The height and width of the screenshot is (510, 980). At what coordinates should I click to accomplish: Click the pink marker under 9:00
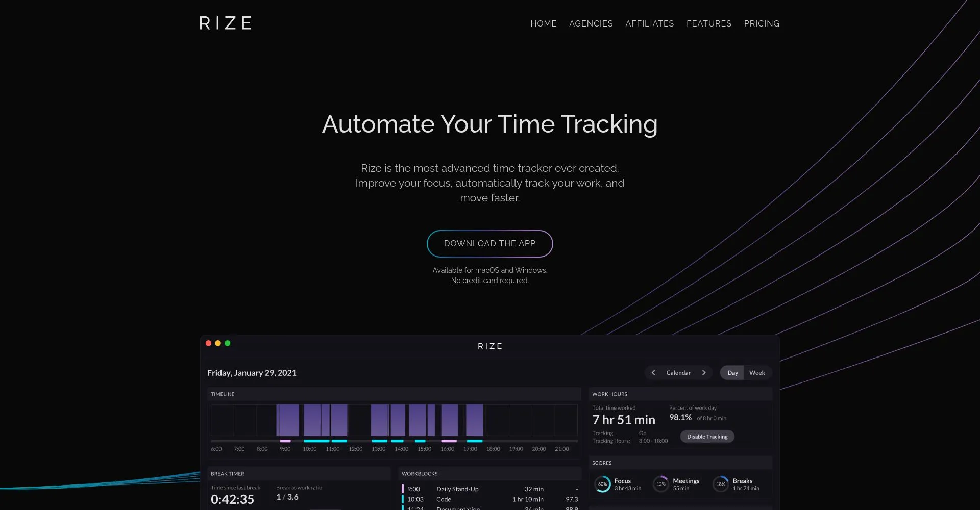[x=285, y=441]
